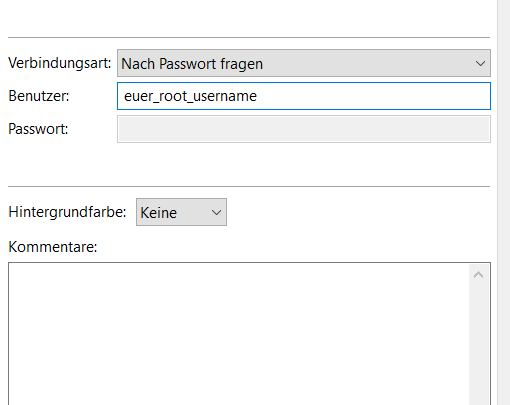Click the dialog's right-edge vertical scrollbar

tap(504, 202)
